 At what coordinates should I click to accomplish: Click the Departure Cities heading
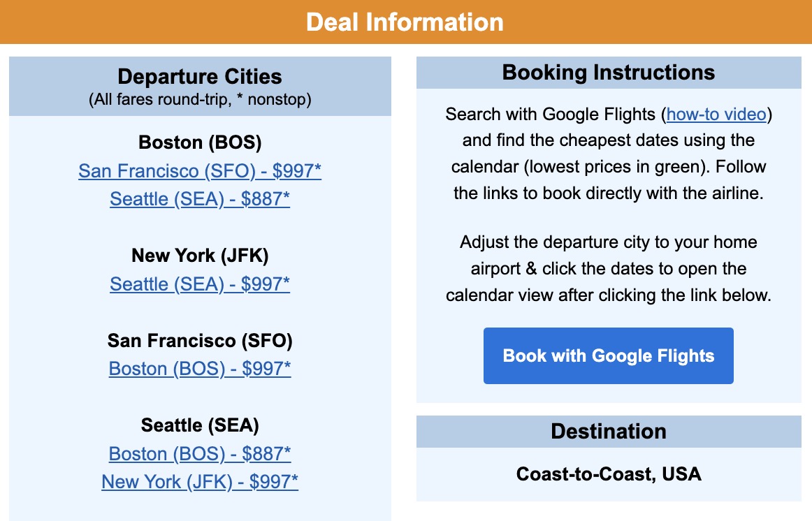(x=200, y=77)
